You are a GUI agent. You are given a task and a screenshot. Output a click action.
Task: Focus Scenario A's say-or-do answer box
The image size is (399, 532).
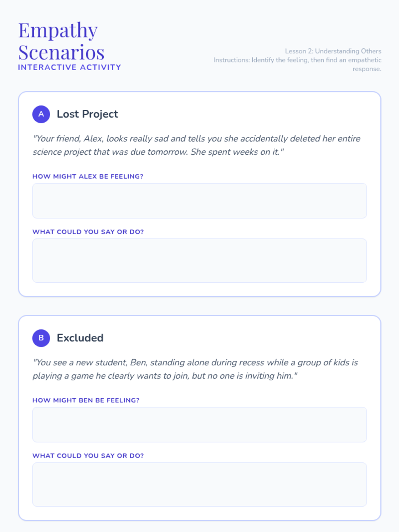199,261
